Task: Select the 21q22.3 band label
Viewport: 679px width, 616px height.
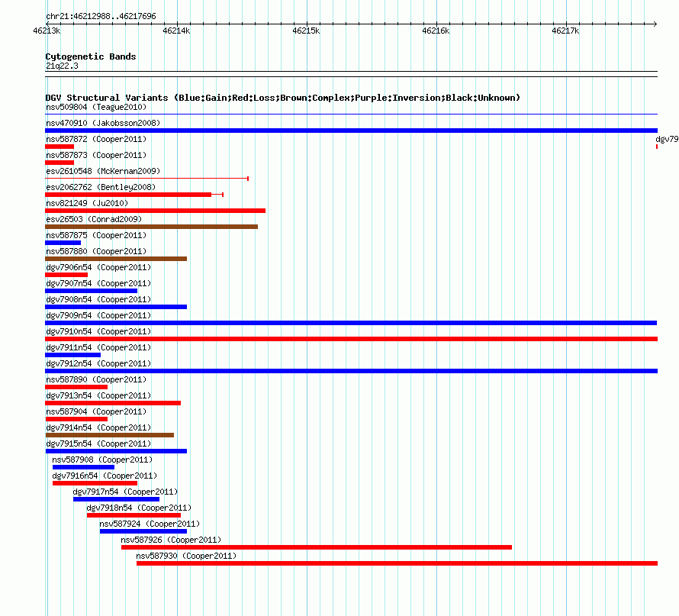Action: click(62, 66)
